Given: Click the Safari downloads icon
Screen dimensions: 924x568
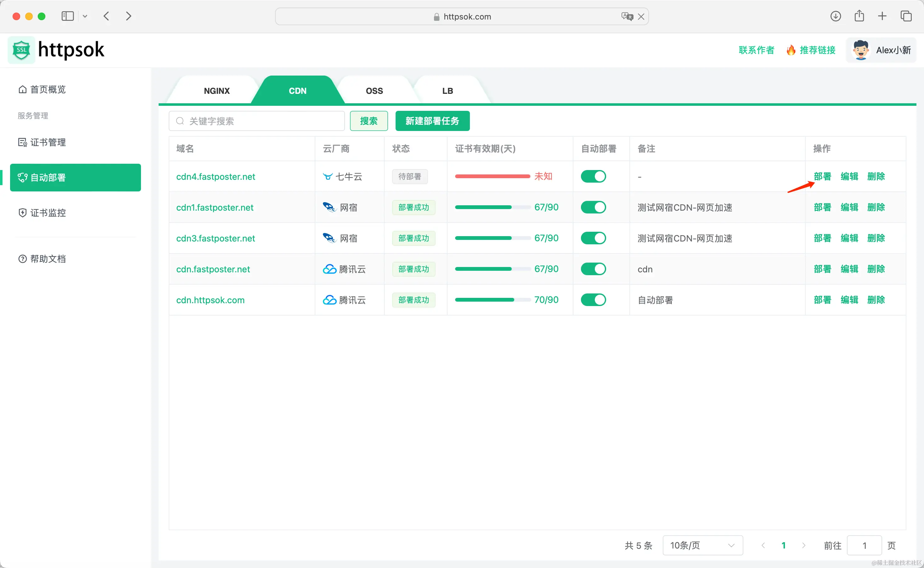Looking at the screenshot, I should pyautogui.click(x=835, y=16).
